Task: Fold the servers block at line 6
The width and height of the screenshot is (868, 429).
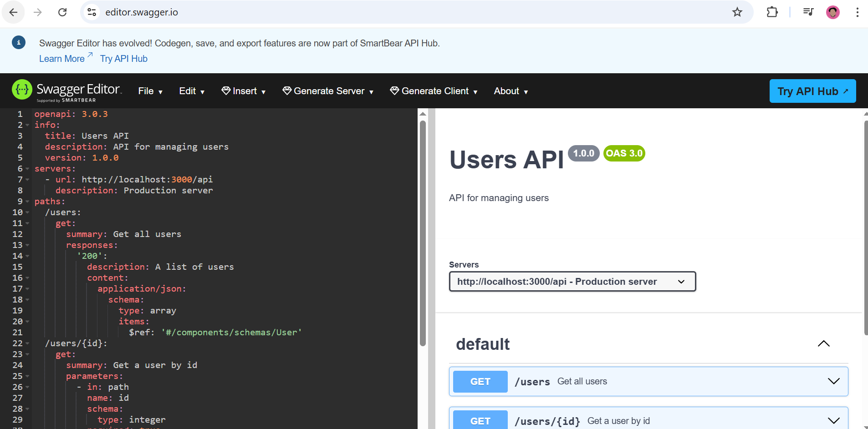Action: [x=27, y=169]
